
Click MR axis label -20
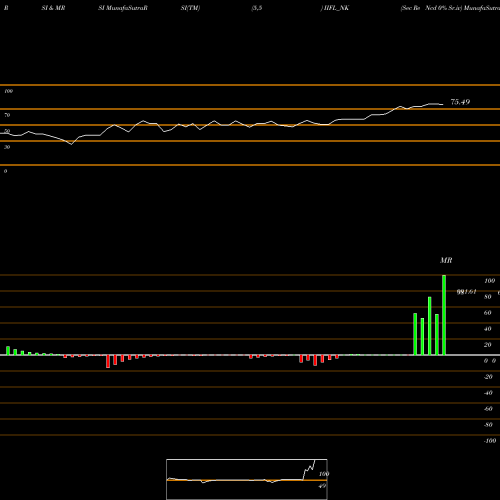click(x=488, y=377)
